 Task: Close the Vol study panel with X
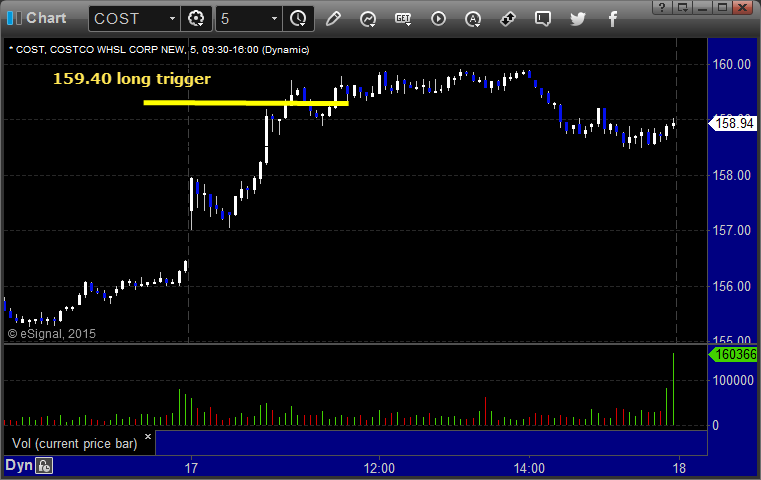[x=148, y=436]
